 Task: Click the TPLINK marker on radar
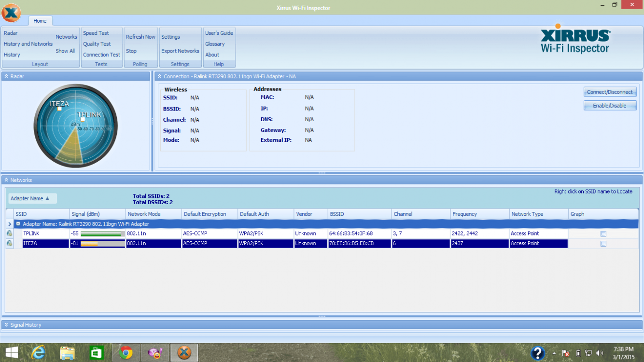point(83,119)
